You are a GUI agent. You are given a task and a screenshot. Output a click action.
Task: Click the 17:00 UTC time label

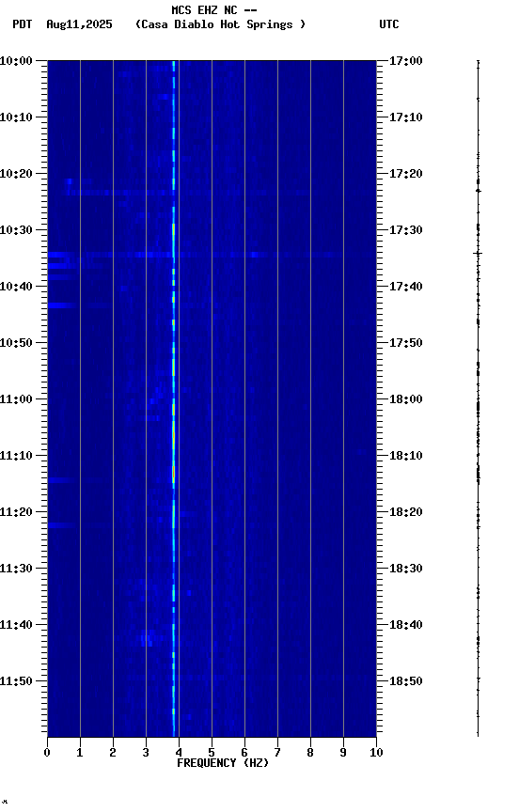pyautogui.click(x=406, y=61)
